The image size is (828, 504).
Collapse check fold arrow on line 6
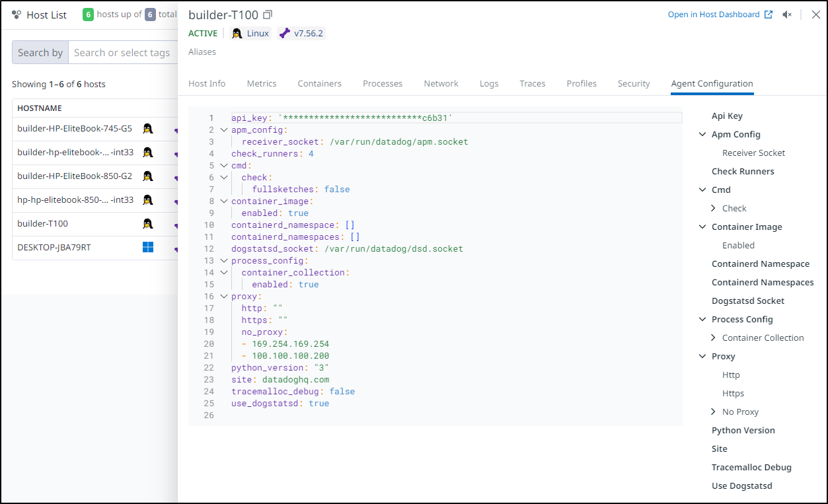click(223, 178)
